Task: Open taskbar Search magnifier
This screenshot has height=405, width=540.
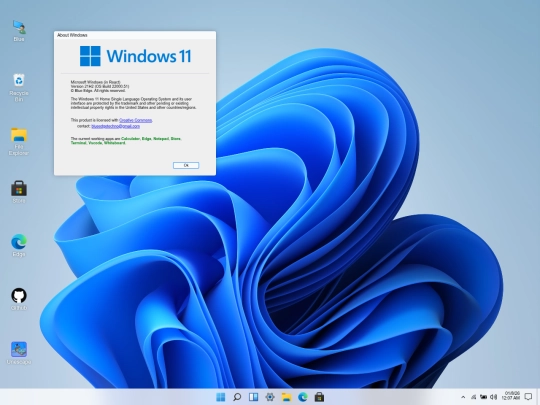Action: [237, 397]
